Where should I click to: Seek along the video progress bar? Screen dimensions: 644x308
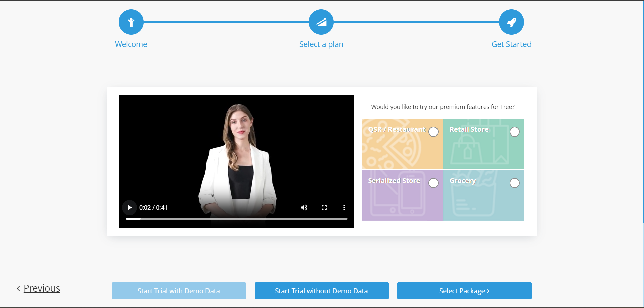(236, 219)
